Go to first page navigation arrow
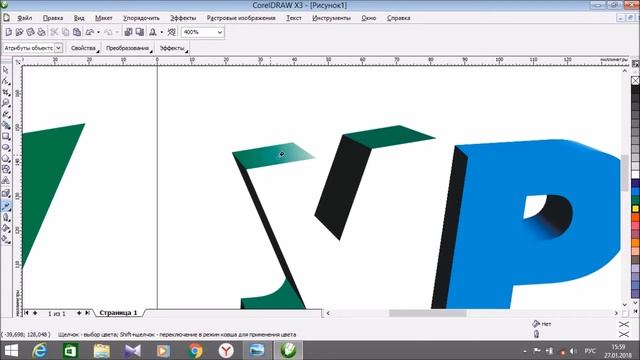 pos(27,313)
